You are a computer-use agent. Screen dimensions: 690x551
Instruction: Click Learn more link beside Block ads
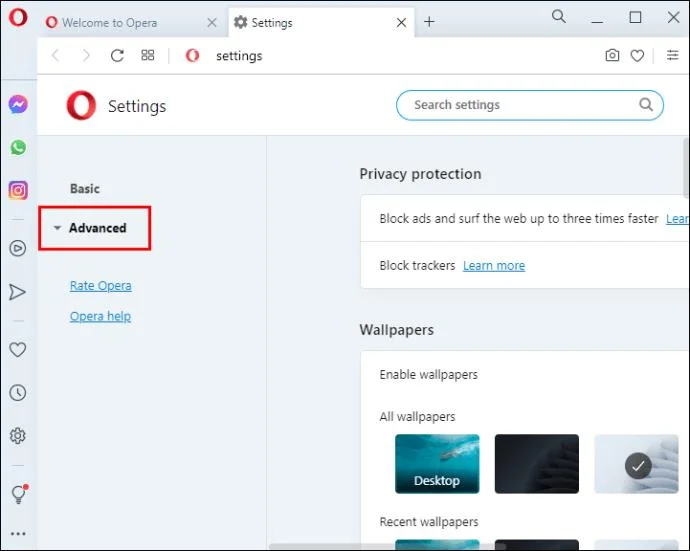pyautogui.click(x=677, y=219)
